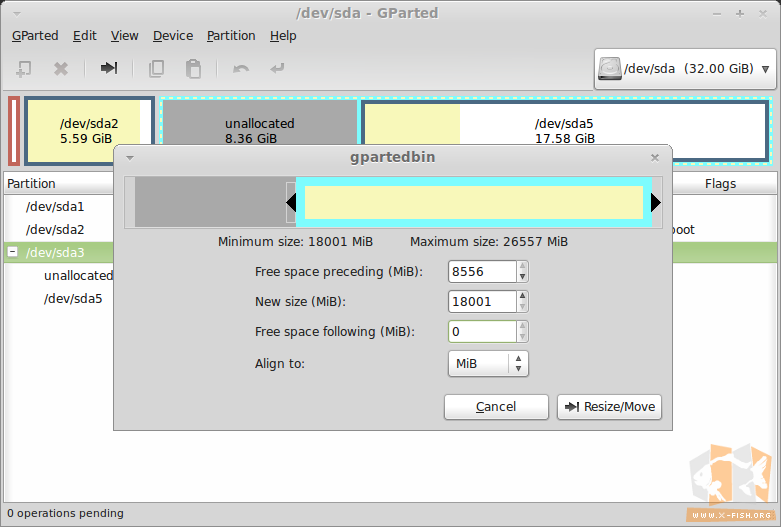Click the yellow partition bar in the dialog

474,202
